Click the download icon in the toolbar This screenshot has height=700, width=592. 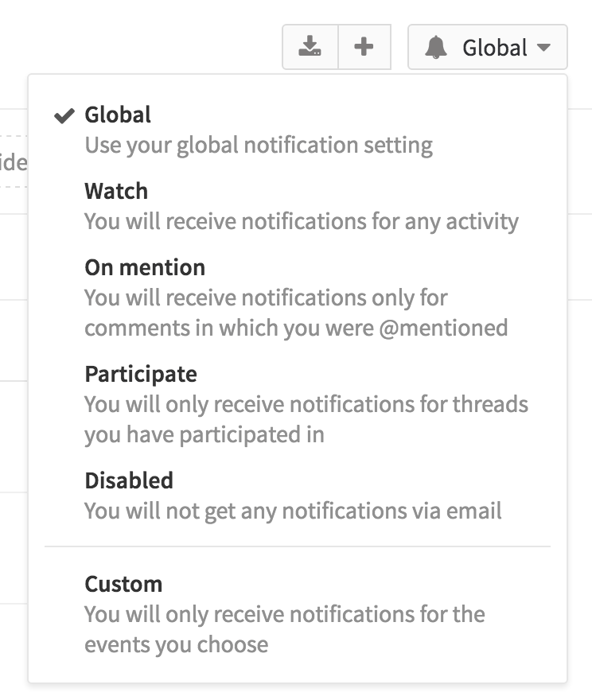coord(310,47)
